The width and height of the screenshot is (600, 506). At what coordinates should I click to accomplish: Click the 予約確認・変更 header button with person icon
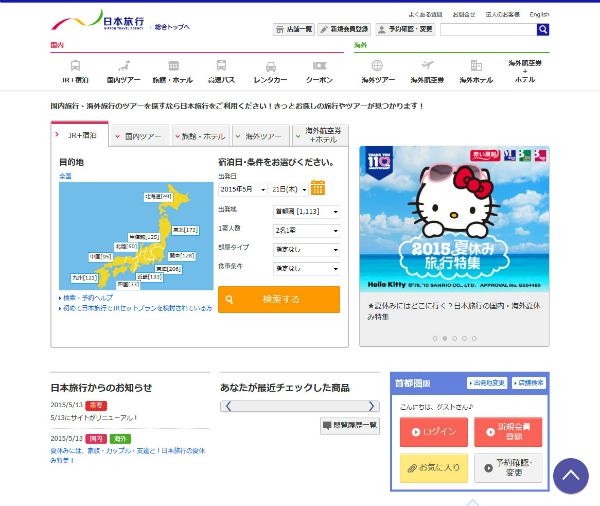(406, 29)
